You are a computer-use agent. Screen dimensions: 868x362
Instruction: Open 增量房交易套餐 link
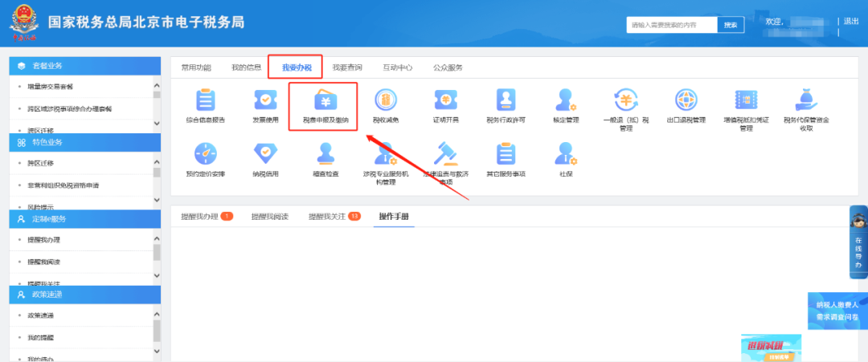coord(51,86)
